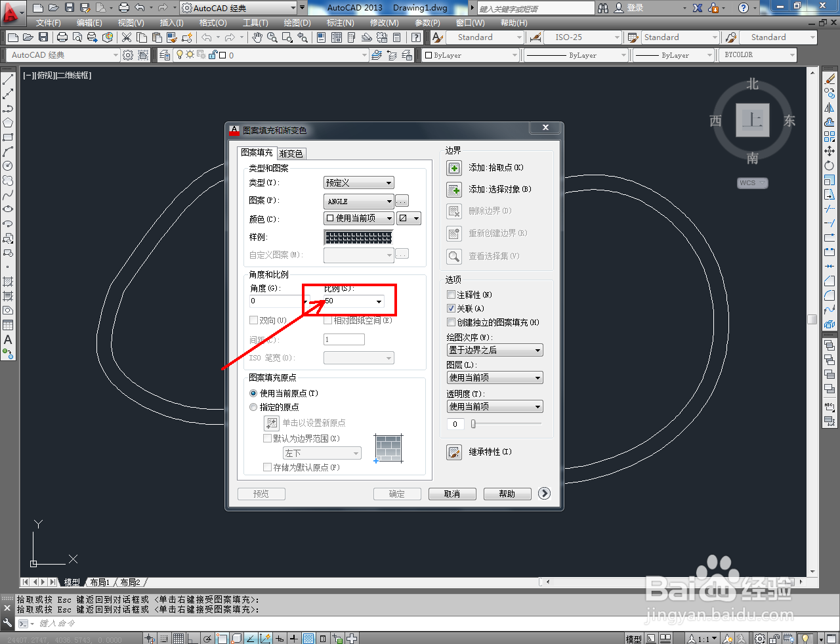Select the Polygon draw tool
The height and width of the screenshot is (644, 840).
(8, 123)
